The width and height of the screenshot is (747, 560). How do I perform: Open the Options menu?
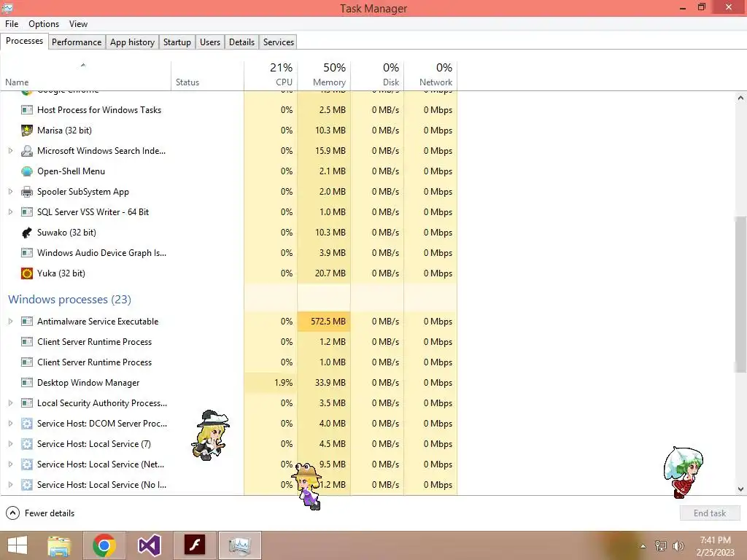click(43, 24)
